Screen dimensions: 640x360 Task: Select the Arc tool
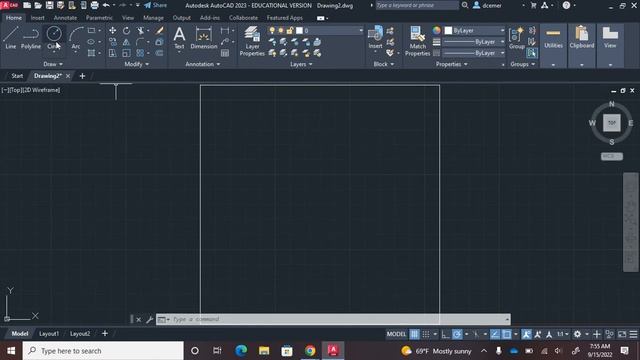[76, 38]
